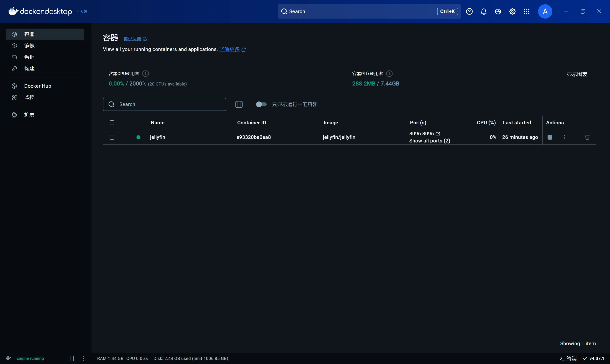This screenshot has height=364, width=610.
Task: Select the header select-all checkbox
Action: pyautogui.click(x=112, y=123)
